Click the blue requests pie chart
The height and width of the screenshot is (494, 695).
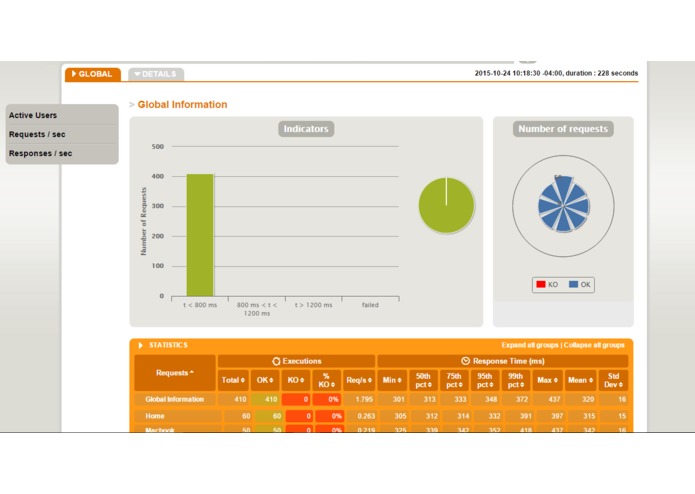click(x=563, y=204)
